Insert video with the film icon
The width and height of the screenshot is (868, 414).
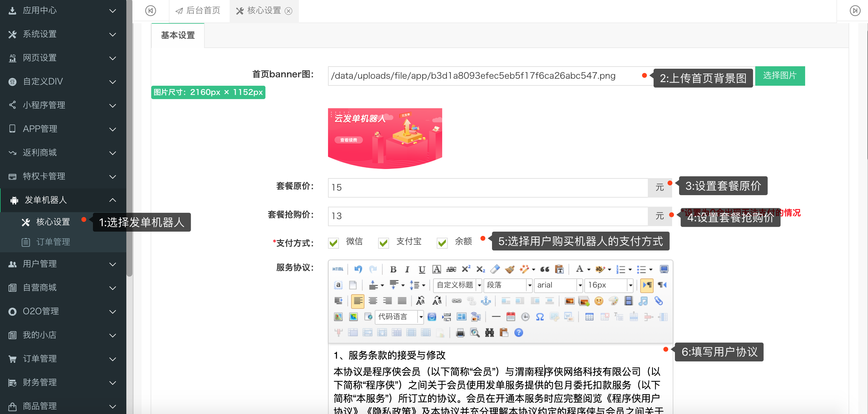point(628,301)
